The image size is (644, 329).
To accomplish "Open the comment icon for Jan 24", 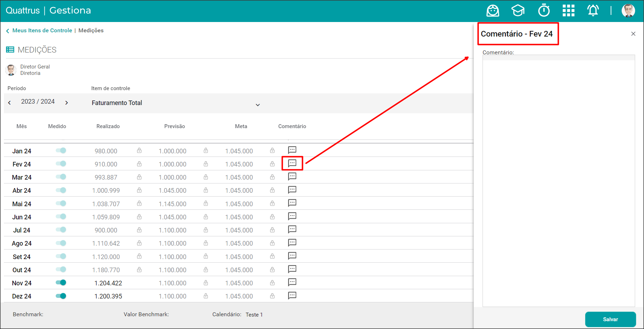I will point(292,150).
